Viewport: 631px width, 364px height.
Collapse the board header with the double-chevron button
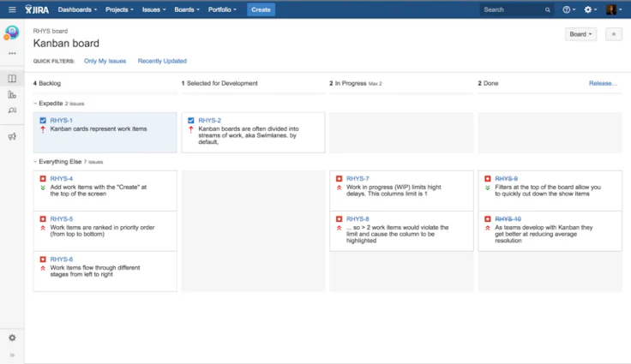pyautogui.click(x=613, y=34)
